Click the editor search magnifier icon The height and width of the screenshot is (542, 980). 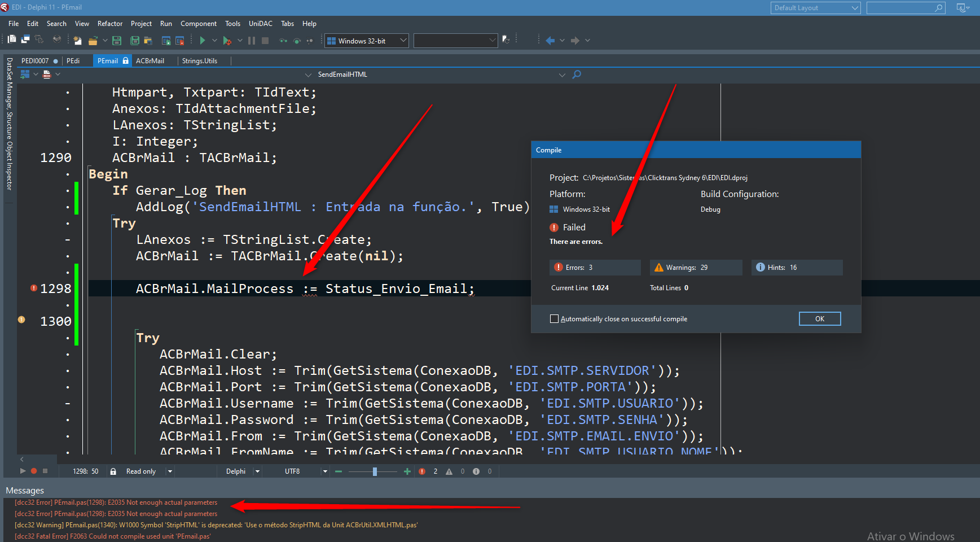click(x=577, y=75)
